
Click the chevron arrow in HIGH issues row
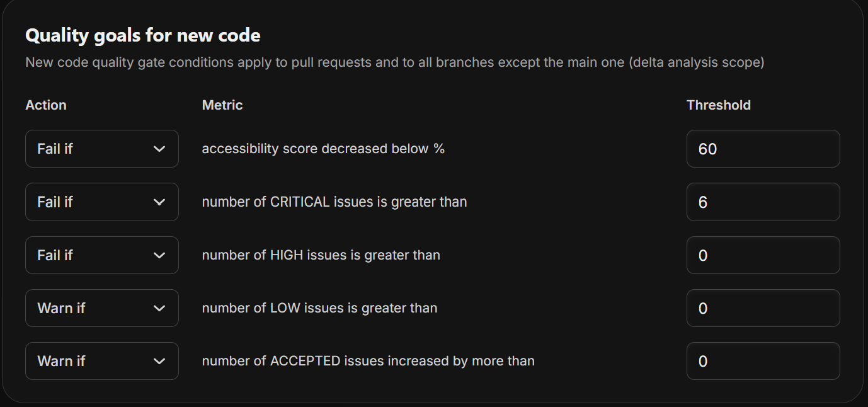point(159,255)
